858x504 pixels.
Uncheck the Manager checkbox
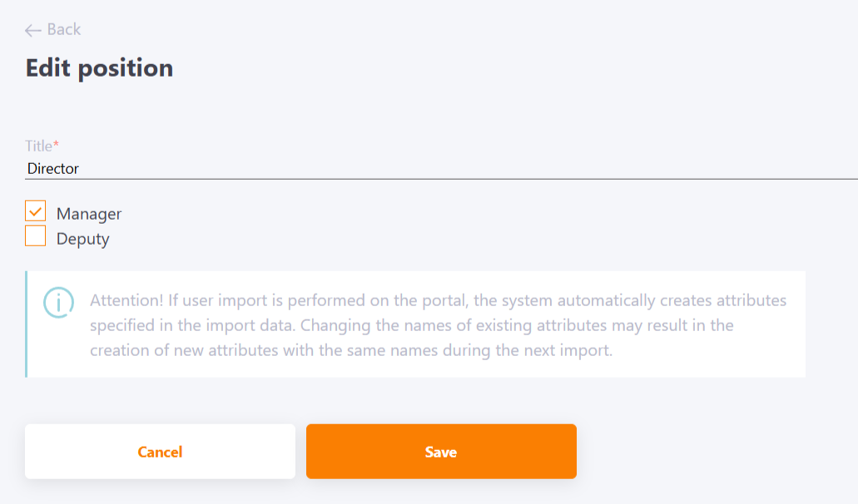click(x=35, y=211)
